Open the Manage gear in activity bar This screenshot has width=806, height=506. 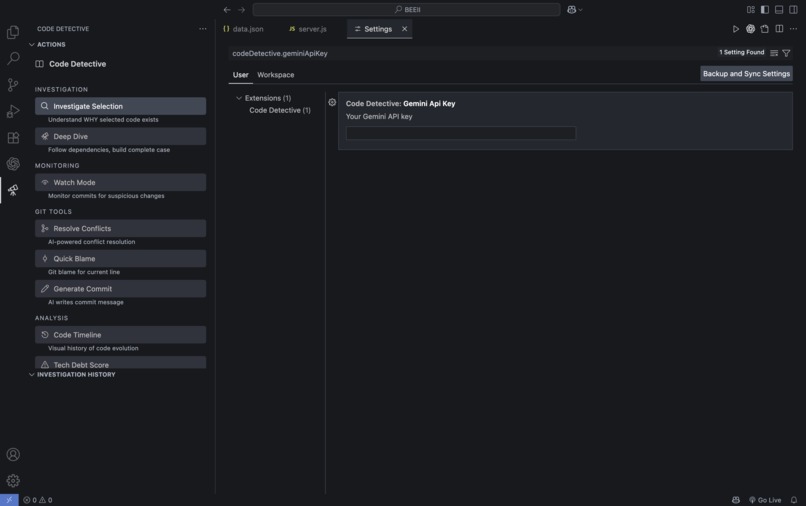[13, 481]
